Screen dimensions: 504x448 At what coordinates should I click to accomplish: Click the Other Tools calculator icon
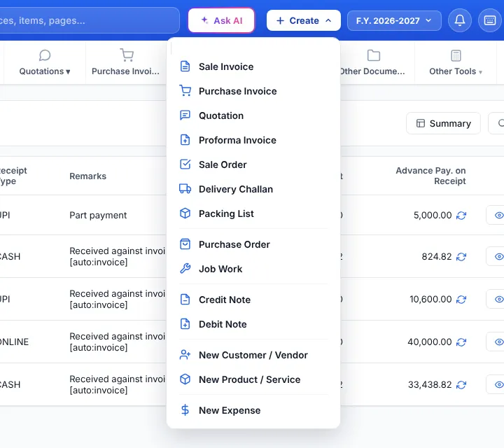[456, 55]
